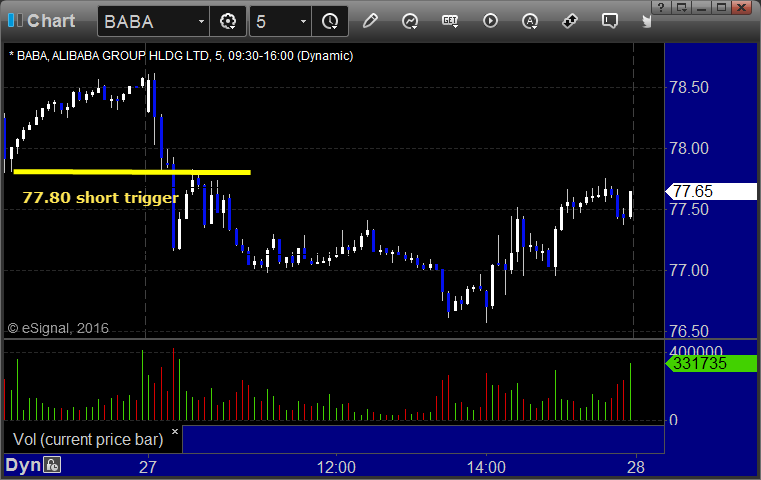The width and height of the screenshot is (761, 480).
Task: Click the 76.50 price axis label
Action: [689, 331]
